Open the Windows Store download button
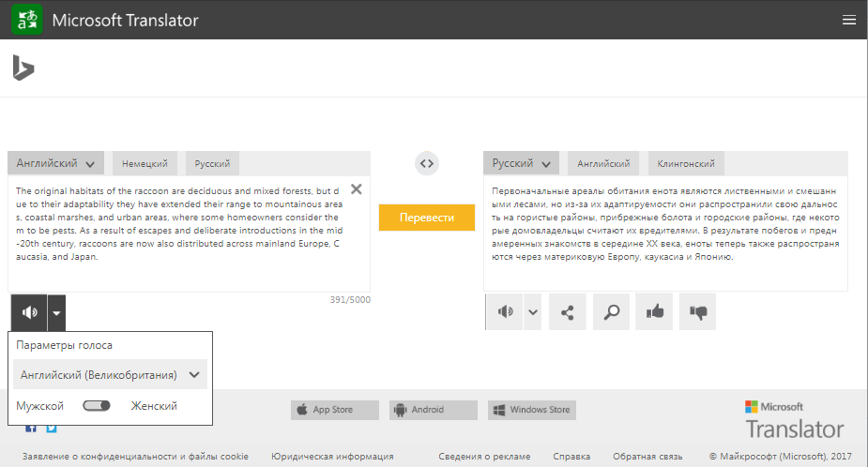Viewport: 868px width, 467px height. click(x=532, y=410)
